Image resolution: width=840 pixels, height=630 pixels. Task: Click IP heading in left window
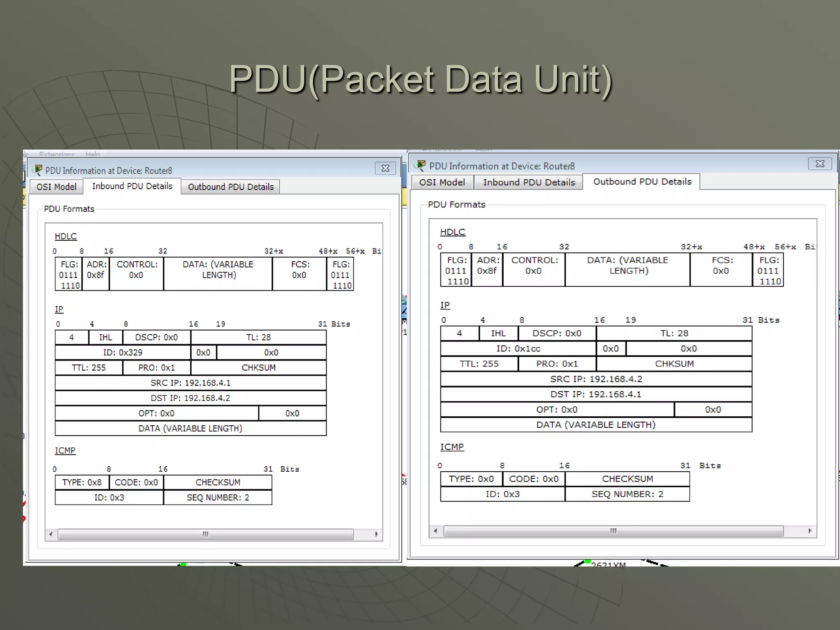point(59,309)
